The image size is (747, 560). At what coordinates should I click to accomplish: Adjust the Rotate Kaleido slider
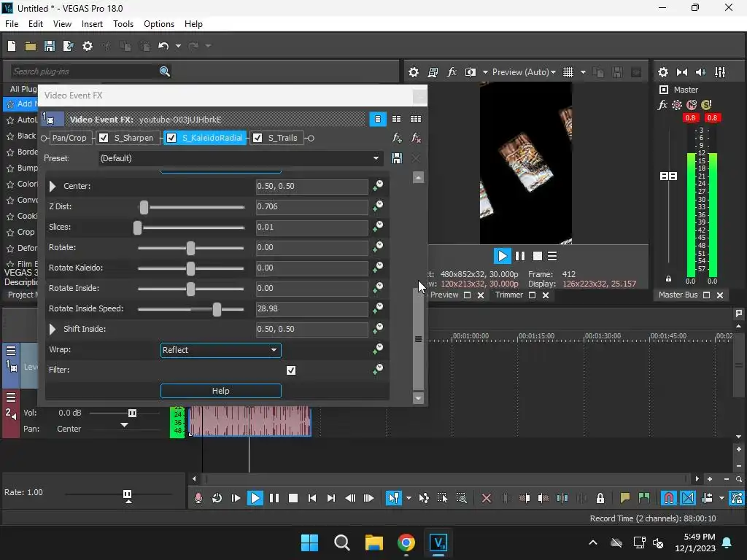pos(190,268)
